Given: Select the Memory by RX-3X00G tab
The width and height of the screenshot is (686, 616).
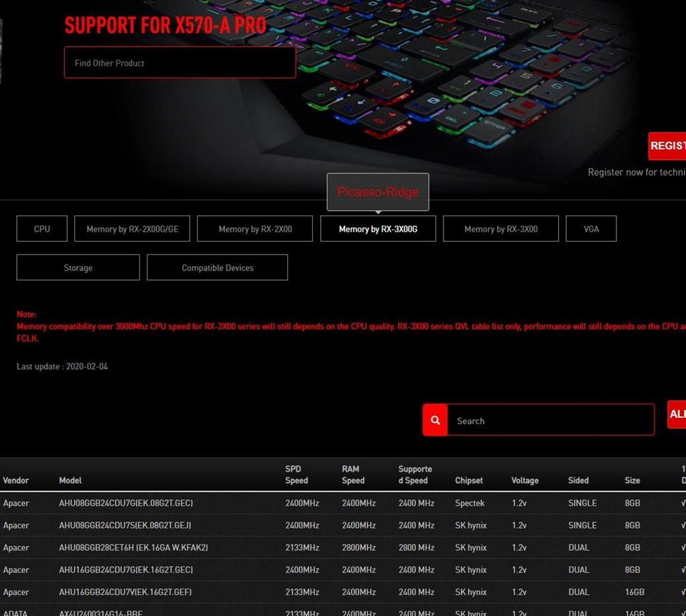Looking at the screenshot, I should (x=378, y=228).
